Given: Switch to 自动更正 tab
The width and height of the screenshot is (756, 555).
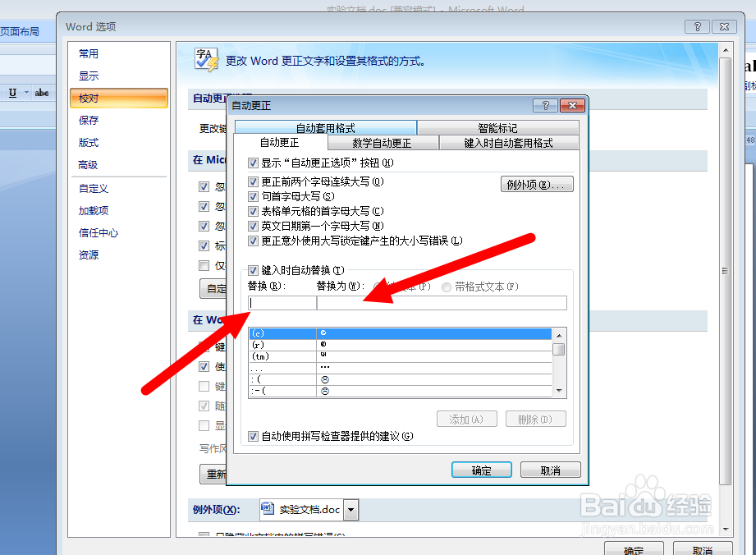Looking at the screenshot, I should tap(280, 142).
